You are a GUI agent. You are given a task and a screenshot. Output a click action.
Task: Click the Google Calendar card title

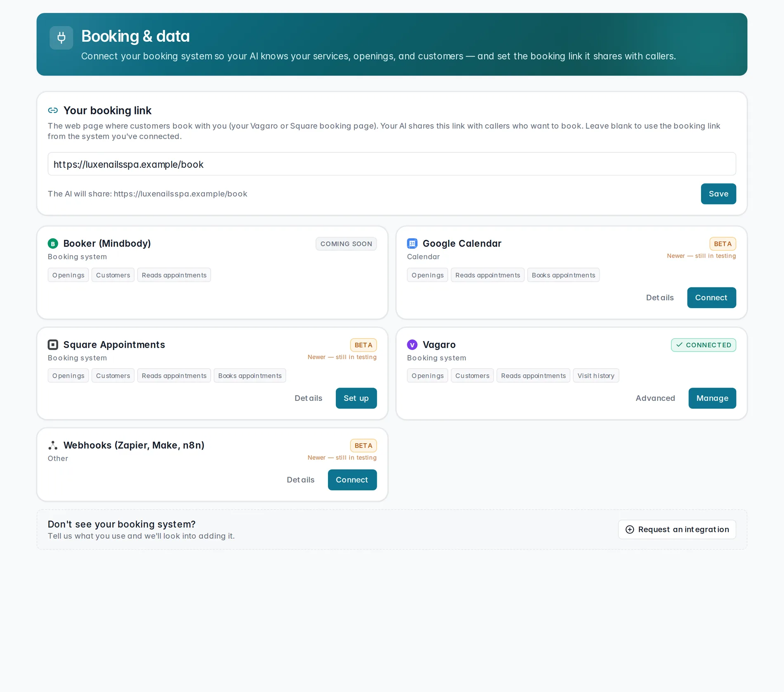click(462, 244)
